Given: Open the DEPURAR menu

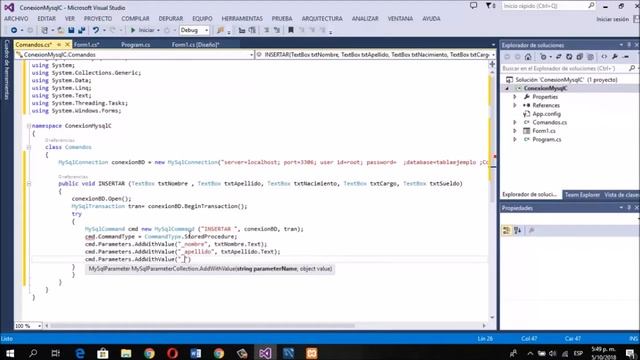Looking at the screenshot, I should click(171, 19).
